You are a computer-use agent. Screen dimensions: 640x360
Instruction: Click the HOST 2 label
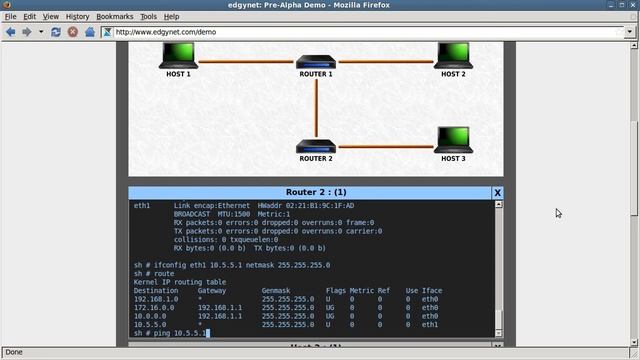click(x=453, y=74)
